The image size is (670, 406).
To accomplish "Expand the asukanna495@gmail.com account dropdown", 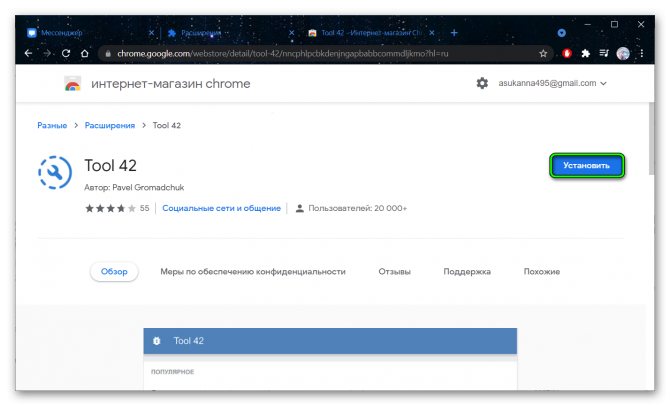I will click(552, 83).
